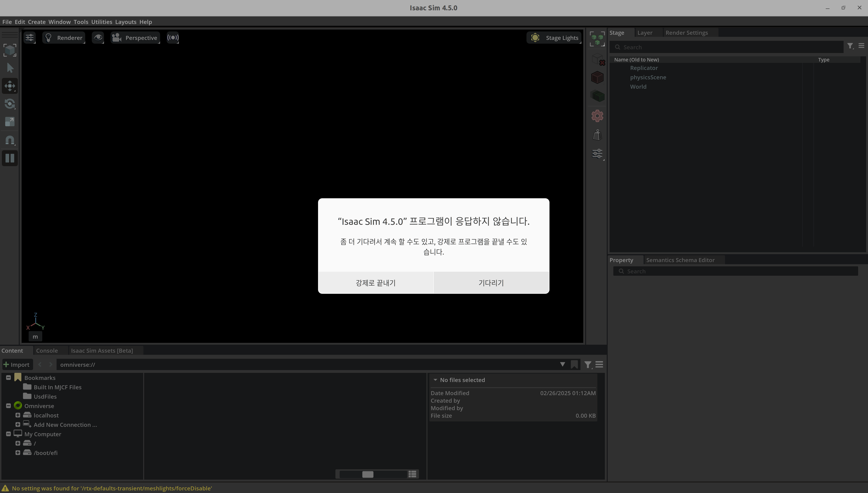Click the cube with red X icon
Viewport: 868px width, 493px height.
coord(598,60)
